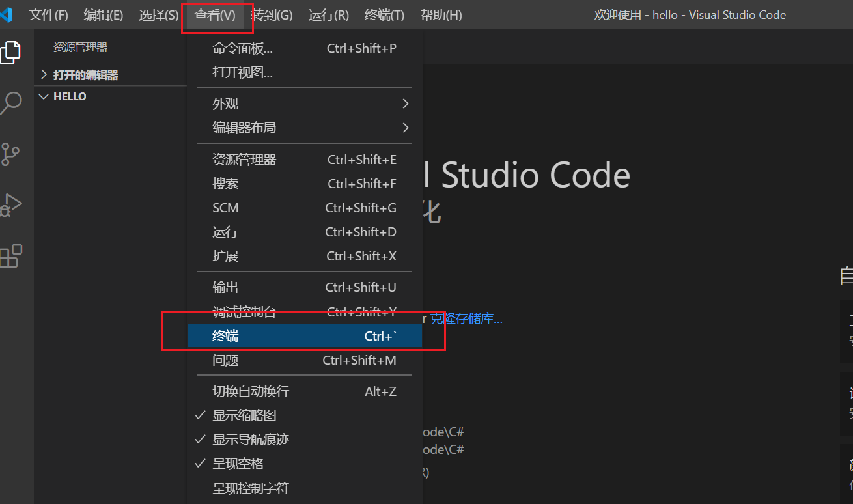Open the Extensions activity bar icon
The image size is (853, 504).
[x=10, y=257]
